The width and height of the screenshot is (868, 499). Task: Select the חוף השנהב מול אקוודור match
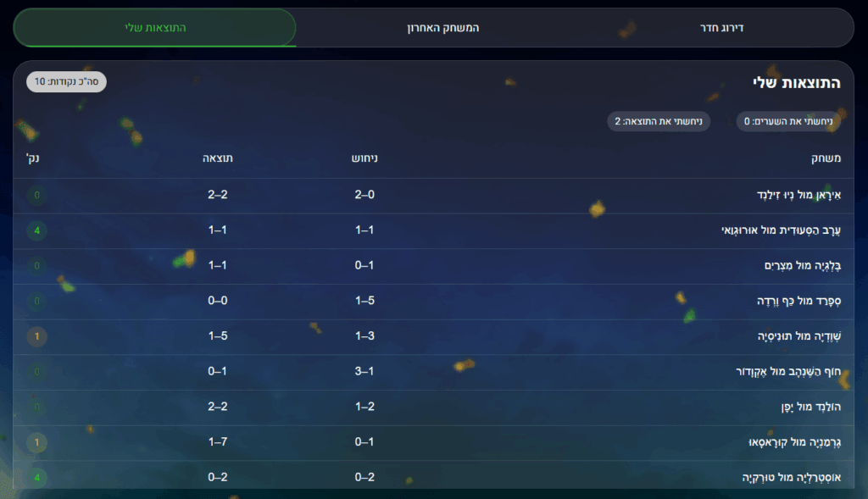tap(433, 372)
